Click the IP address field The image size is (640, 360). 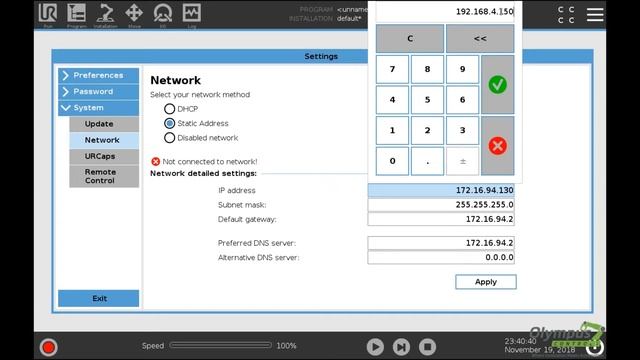pos(441,191)
